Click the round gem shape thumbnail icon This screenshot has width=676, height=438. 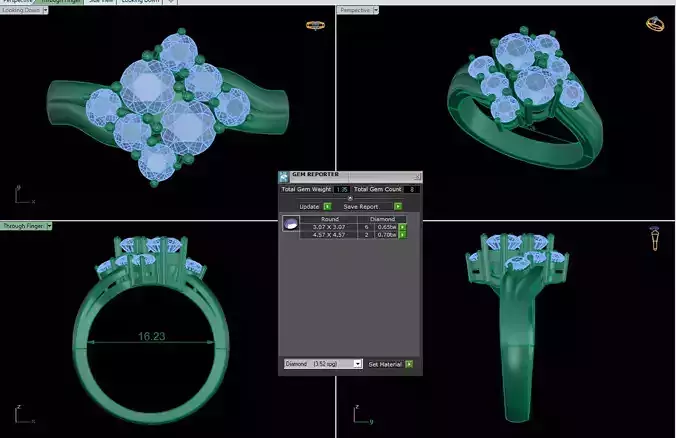click(291, 224)
